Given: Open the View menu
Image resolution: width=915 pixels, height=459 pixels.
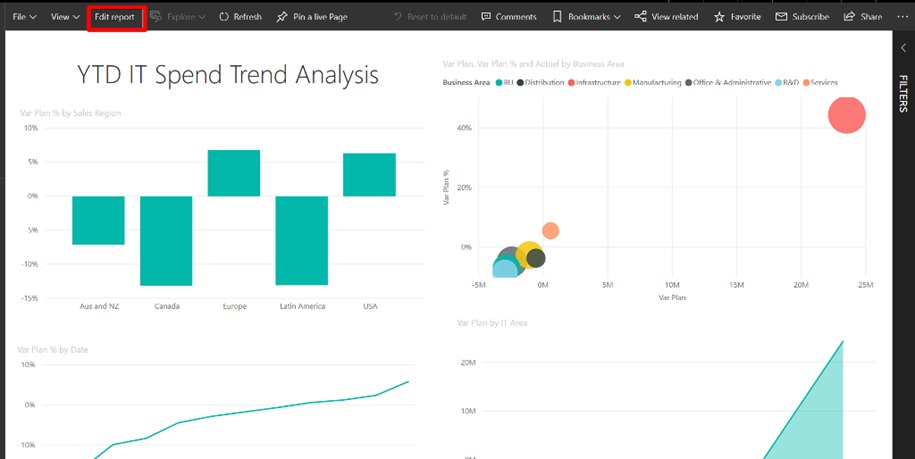Looking at the screenshot, I should 65,17.
